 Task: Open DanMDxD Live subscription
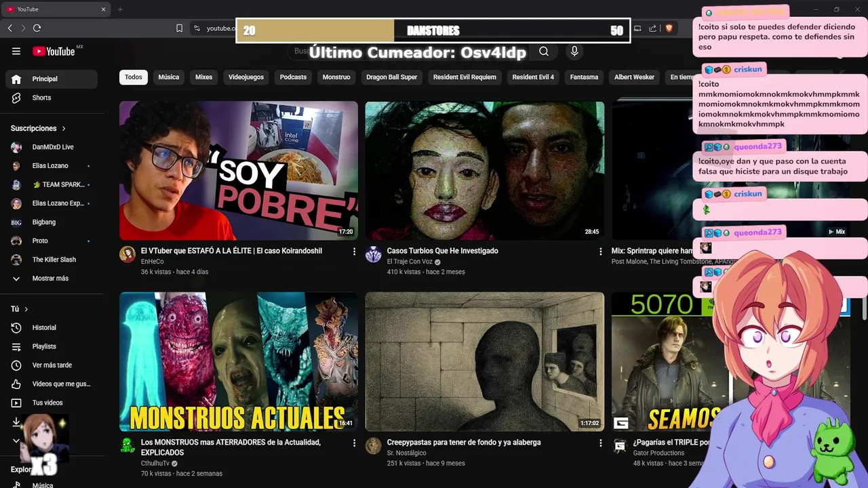(52, 147)
